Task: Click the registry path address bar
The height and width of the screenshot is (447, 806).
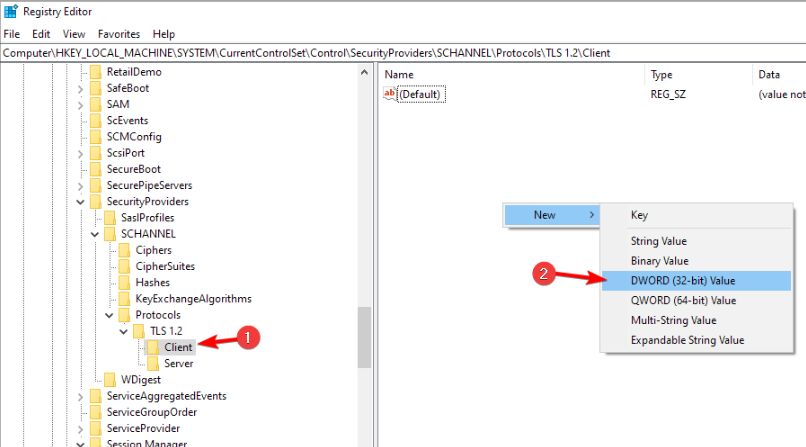Action: [403, 53]
